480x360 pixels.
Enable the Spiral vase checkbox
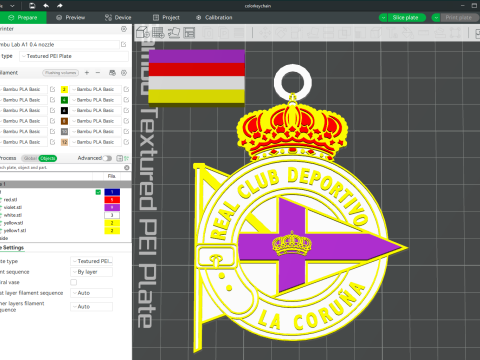[x=73, y=282]
